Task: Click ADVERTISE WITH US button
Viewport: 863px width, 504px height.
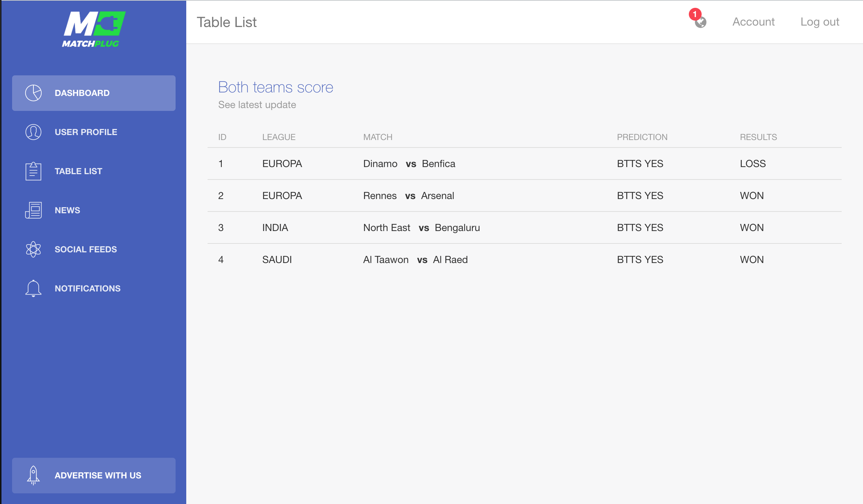Action: (94, 476)
